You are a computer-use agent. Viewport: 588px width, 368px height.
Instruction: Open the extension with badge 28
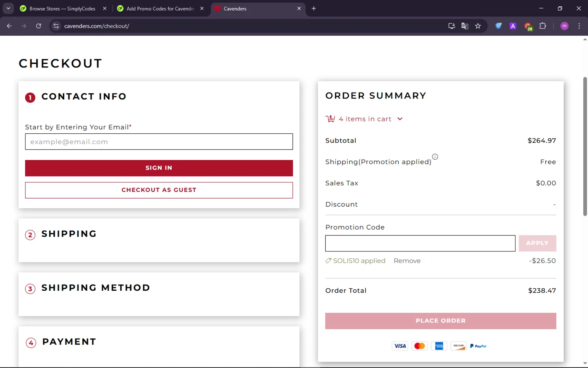[528, 26]
